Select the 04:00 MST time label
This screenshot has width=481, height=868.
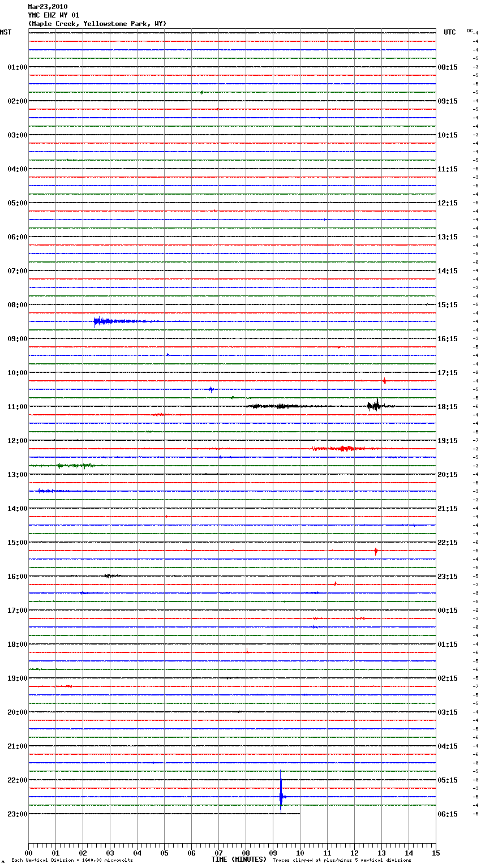(x=18, y=169)
